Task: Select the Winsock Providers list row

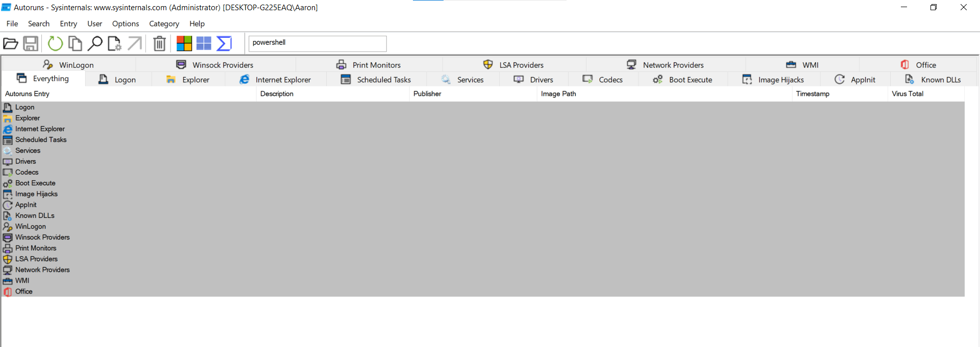Action: coord(483,237)
